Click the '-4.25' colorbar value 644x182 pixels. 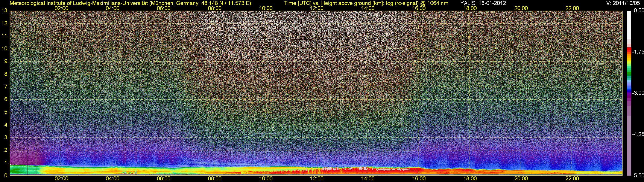point(638,134)
